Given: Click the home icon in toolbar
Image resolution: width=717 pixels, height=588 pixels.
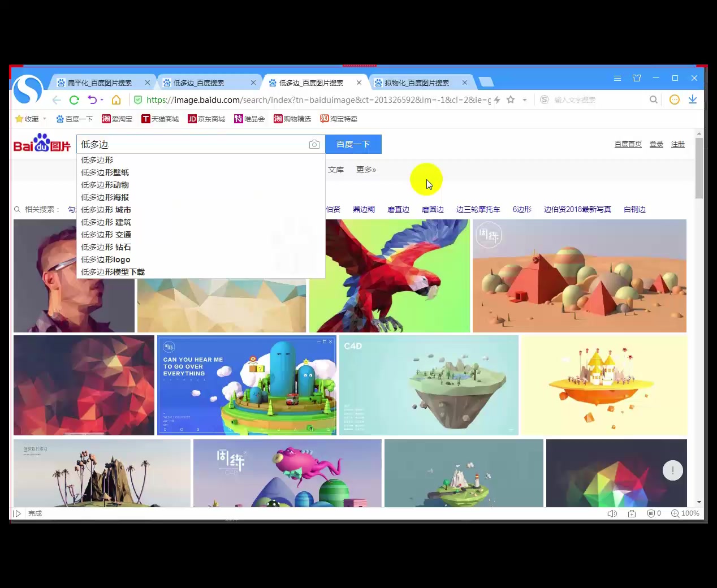Looking at the screenshot, I should tap(116, 100).
